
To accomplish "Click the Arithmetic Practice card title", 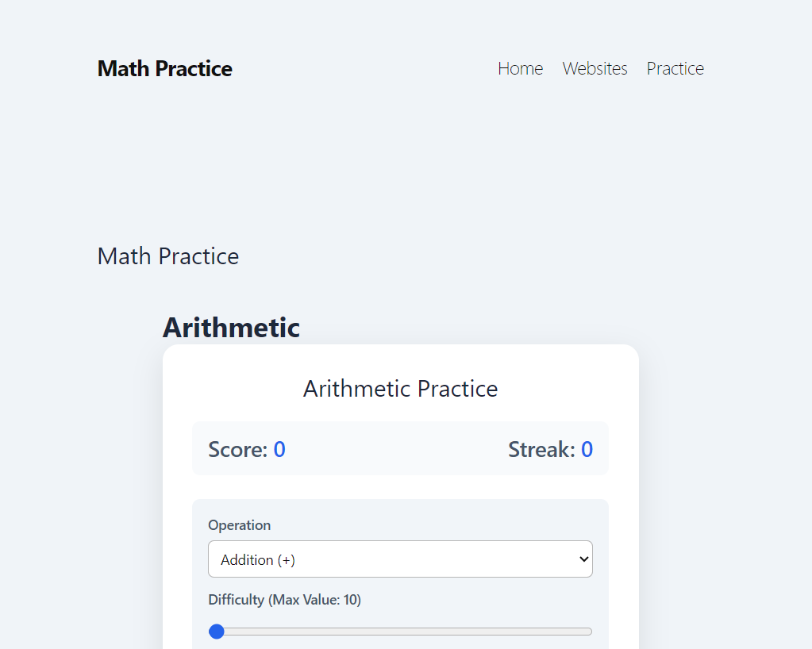I will [400, 389].
